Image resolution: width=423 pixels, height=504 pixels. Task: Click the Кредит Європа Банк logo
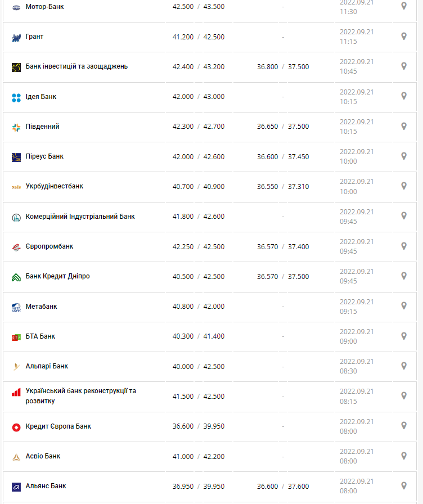tap(16, 427)
